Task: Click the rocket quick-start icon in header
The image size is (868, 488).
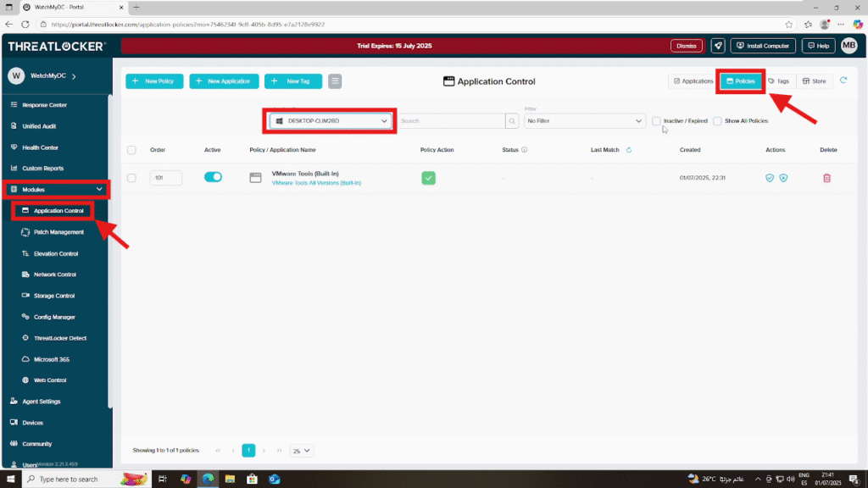Action: tap(718, 46)
